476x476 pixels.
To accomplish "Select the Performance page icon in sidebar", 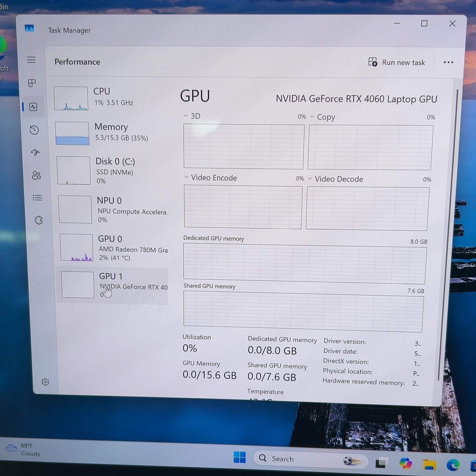I will point(33,107).
